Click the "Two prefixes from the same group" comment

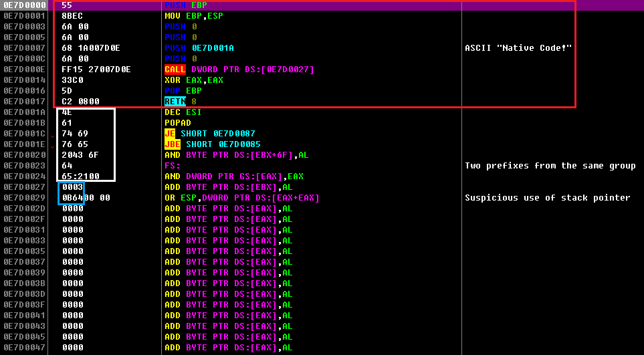(x=550, y=165)
